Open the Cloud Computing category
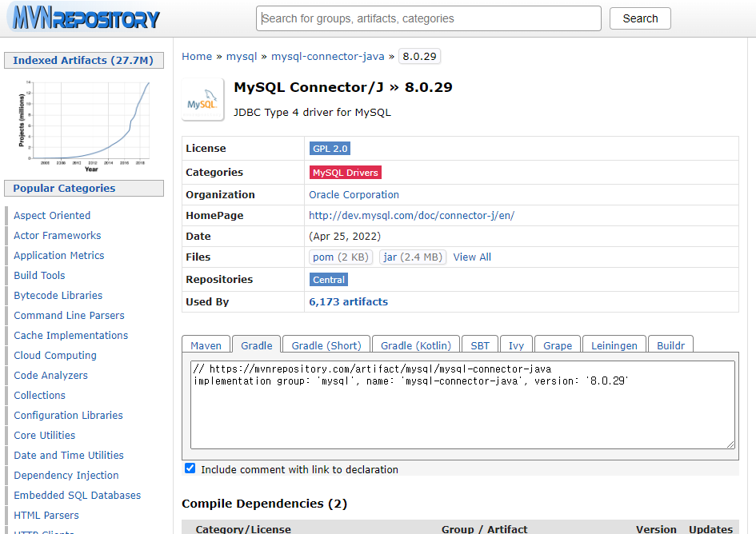756x534 pixels. 55,355
